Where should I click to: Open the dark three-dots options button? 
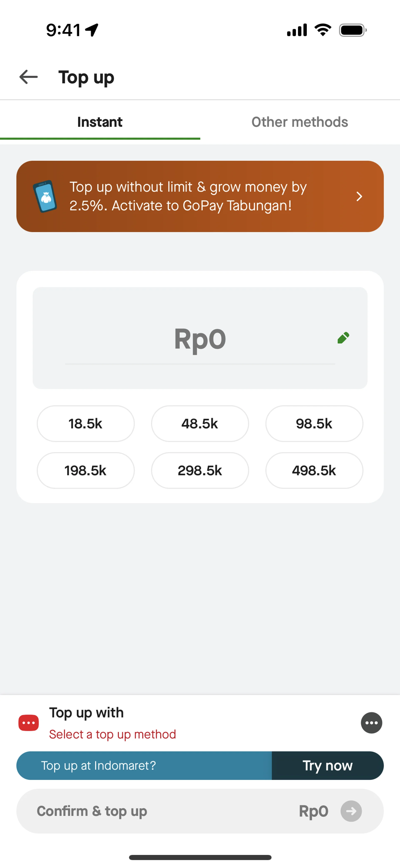[371, 722]
